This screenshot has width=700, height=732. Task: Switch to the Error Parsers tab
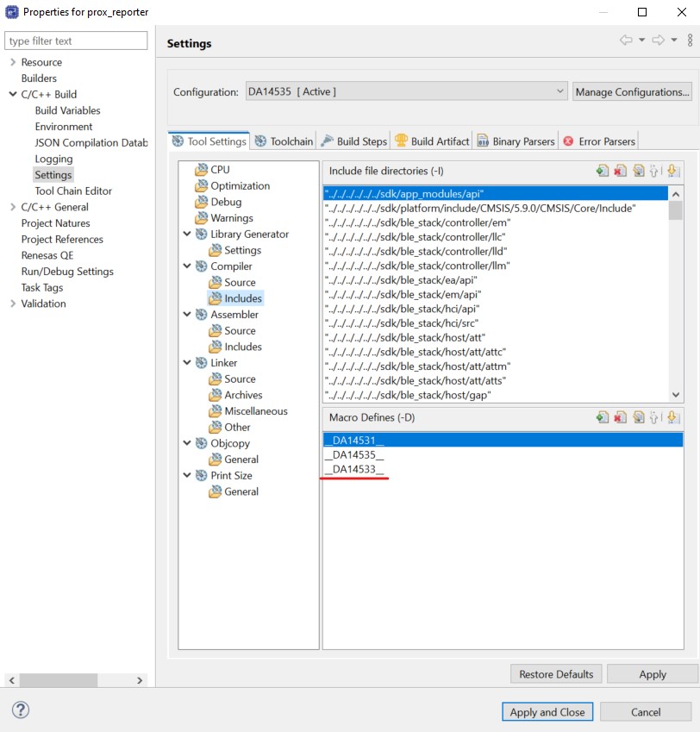599,141
